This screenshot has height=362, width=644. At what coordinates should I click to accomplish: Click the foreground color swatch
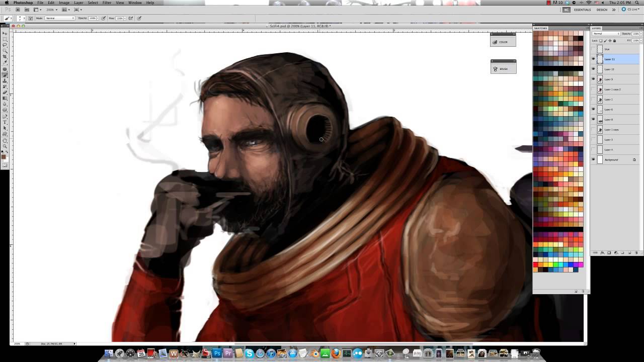(x=3, y=156)
